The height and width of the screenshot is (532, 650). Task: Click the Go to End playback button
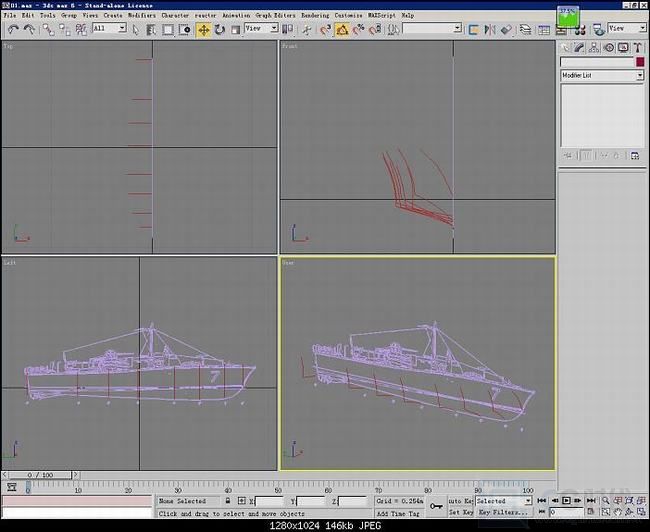click(x=591, y=500)
